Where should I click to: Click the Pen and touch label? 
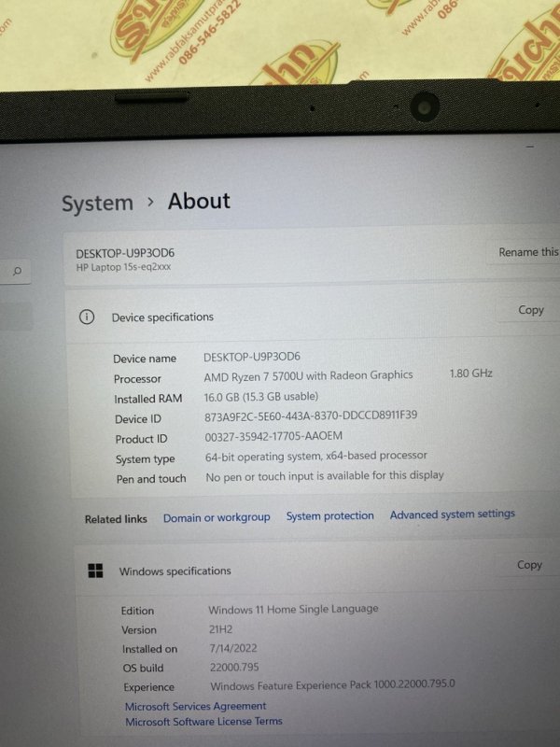[151, 479]
